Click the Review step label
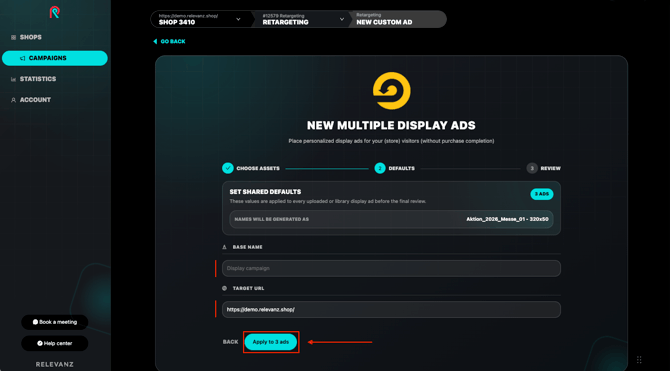This screenshot has width=670, height=371. point(550,168)
